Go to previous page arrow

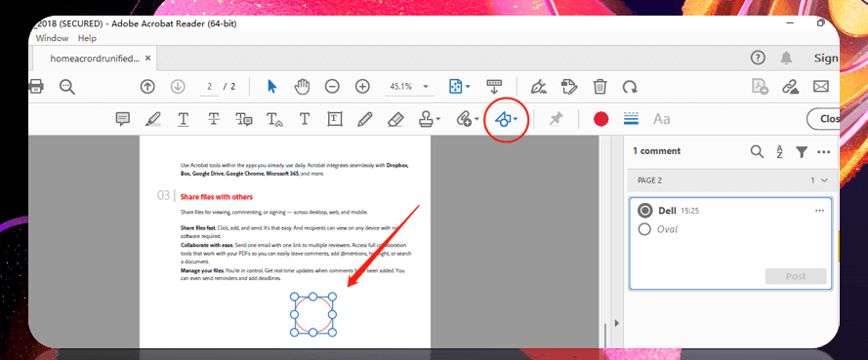(x=147, y=87)
